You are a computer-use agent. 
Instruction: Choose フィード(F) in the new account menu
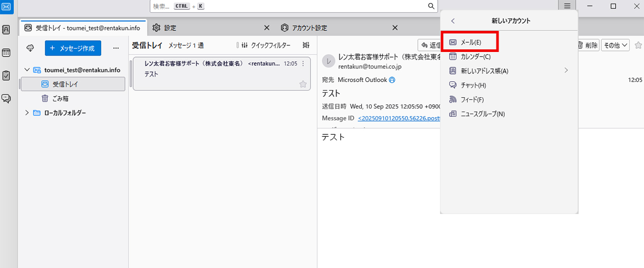click(472, 99)
